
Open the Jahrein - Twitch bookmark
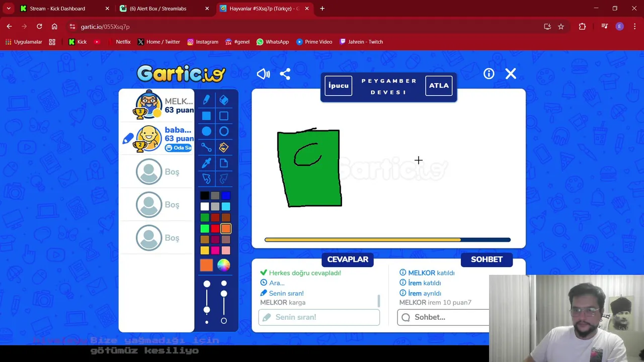click(x=361, y=42)
